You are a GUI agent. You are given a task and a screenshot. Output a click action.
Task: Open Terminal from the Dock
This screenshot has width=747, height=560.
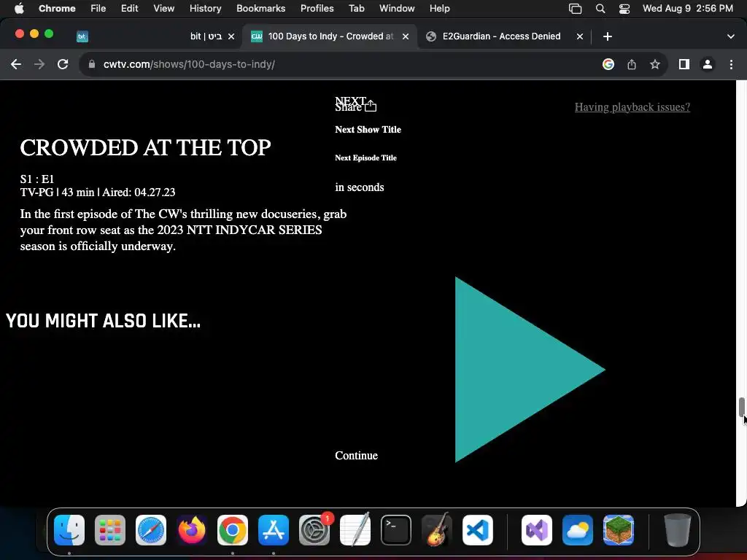396,530
